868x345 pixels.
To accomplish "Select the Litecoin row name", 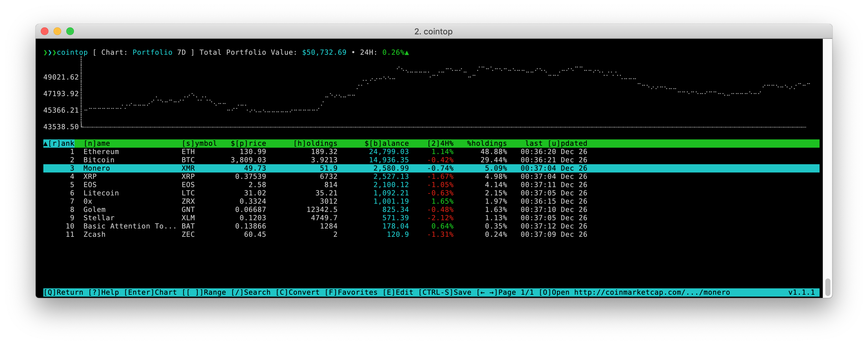I will point(101,193).
